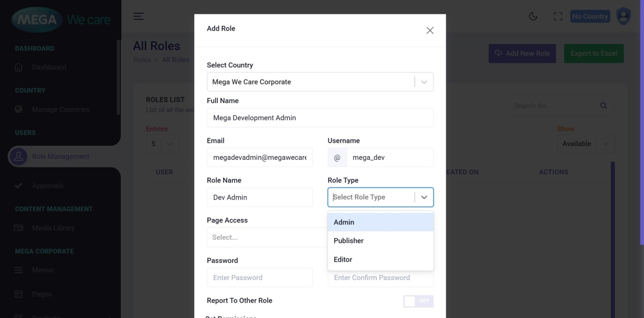Collapse the Role Type dropdown arrow
644x318 pixels.
pos(424,197)
